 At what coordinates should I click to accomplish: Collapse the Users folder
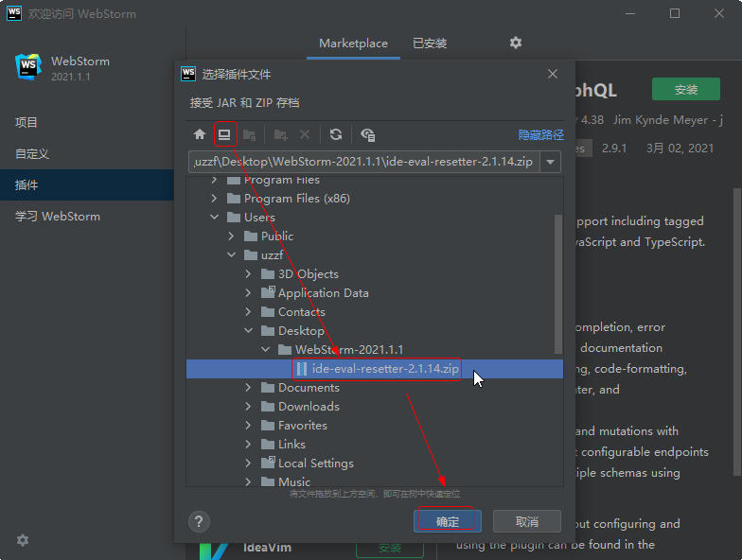[x=214, y=218]
